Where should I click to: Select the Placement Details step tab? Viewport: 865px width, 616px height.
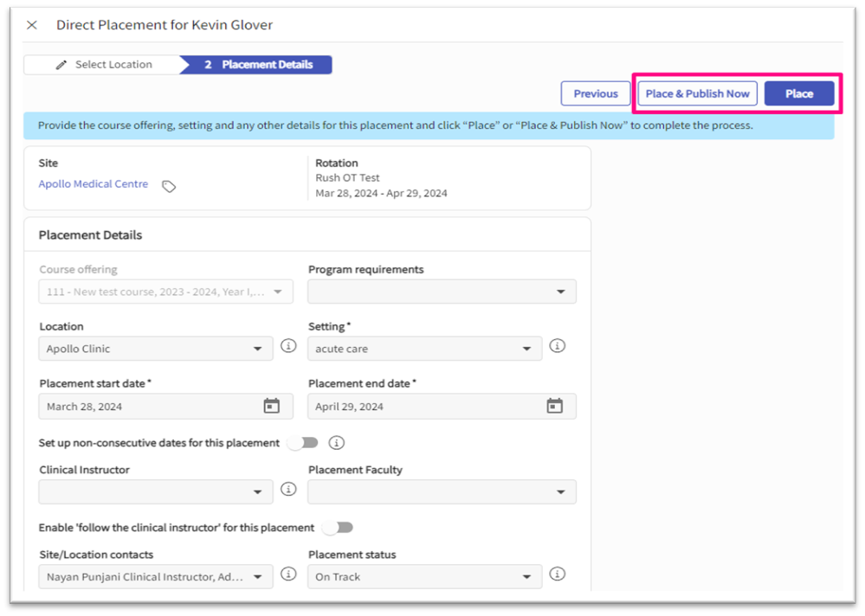[x=259, y=65]
